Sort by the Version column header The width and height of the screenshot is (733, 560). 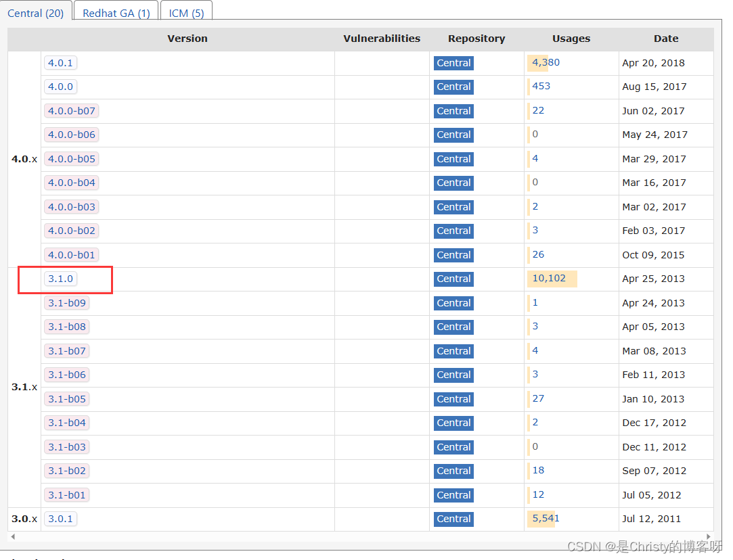(x=187, y=39)
